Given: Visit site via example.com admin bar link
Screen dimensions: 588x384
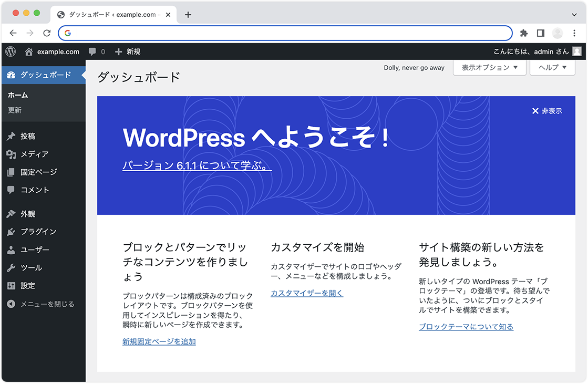Looking at the screenshot, I should pyautogui.click(x=58, y=52).
